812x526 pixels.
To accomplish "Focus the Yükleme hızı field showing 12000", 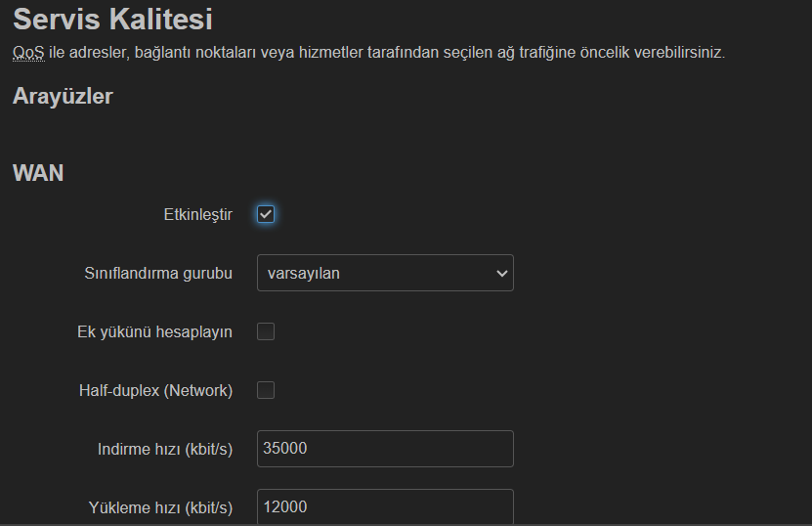I will pyautogui.click(x=385, y=506).
